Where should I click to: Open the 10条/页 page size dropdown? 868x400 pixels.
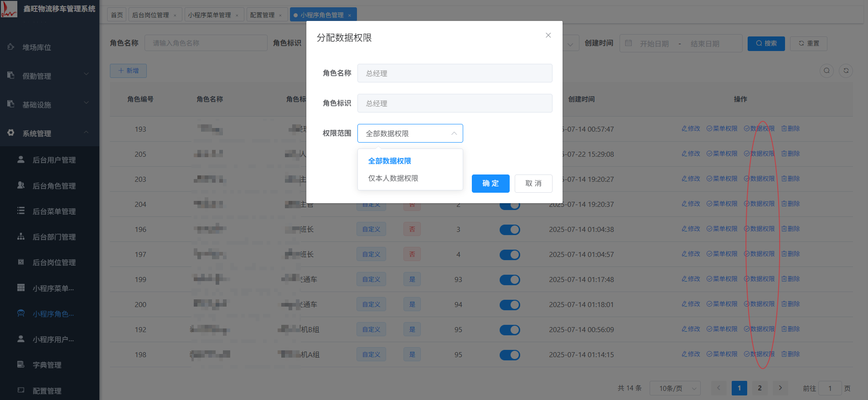click(x=675, y=388)
